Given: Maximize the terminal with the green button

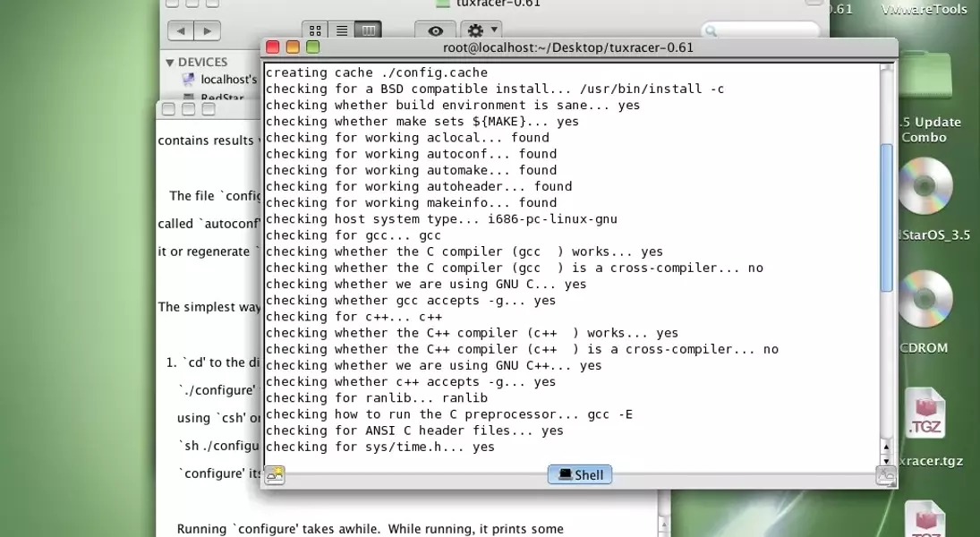Looking at the screenshot, I should [312, 47].
